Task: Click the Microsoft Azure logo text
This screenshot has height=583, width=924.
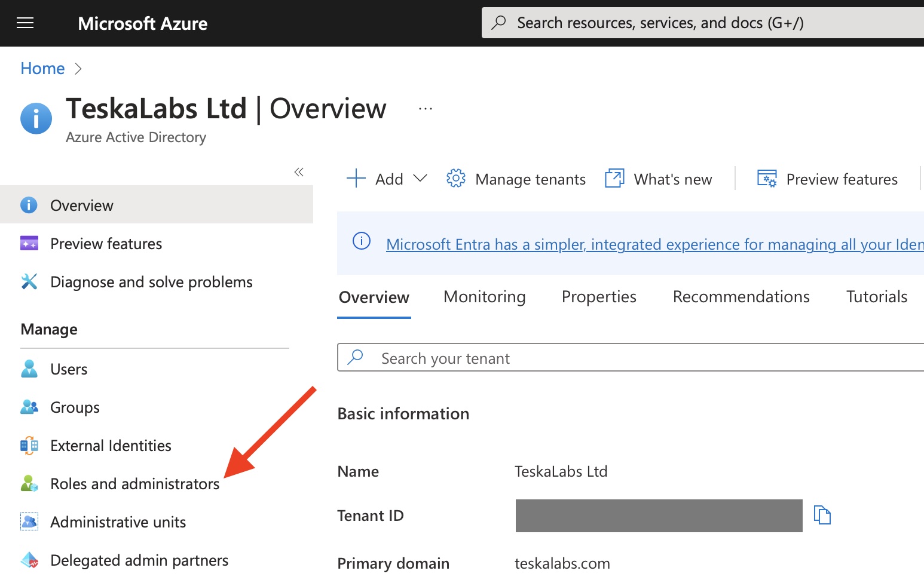Action: 143,23
